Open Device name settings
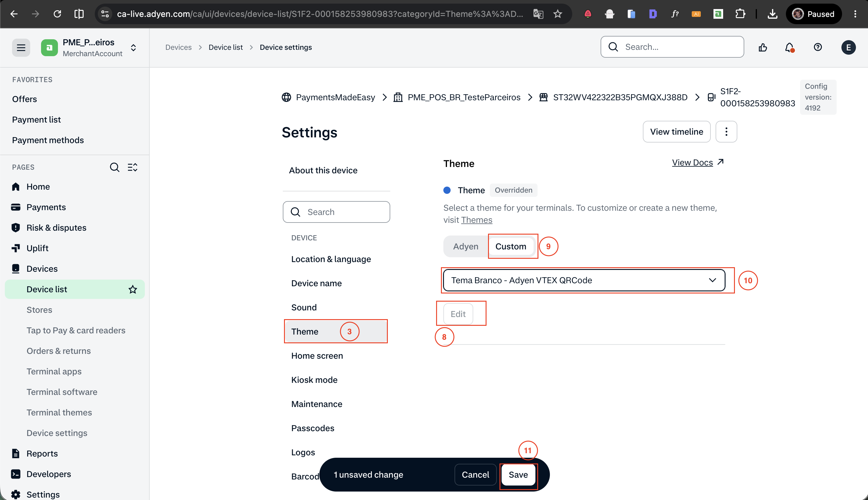868x500 pixels. [x=316, y=283]
